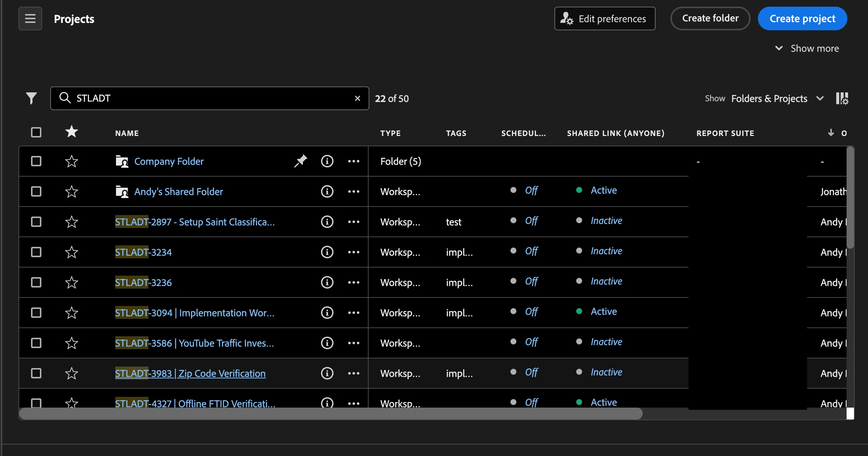Screen dimensions: 868x456
Task: Select the Company Folder checkbox
Action: point(36,161)
